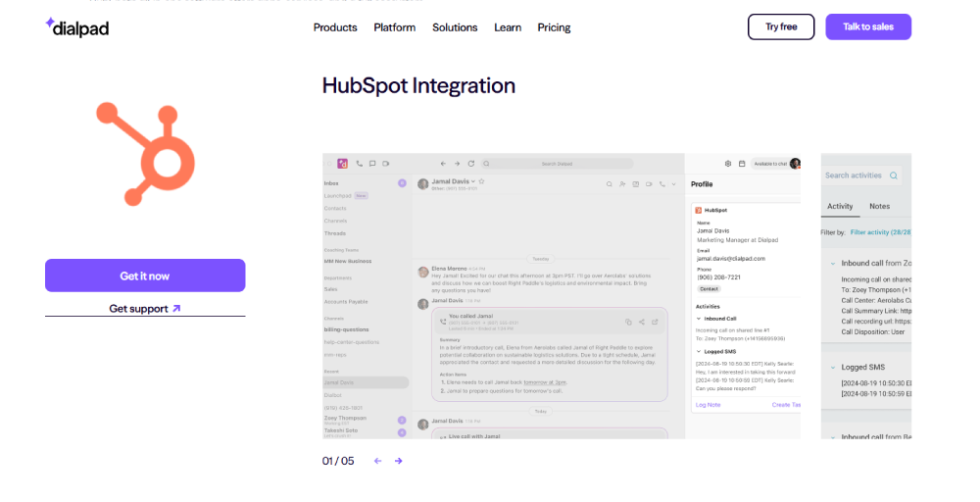Select Launchpad in the app sidebar
980x502 pixels.
point(337,196)
